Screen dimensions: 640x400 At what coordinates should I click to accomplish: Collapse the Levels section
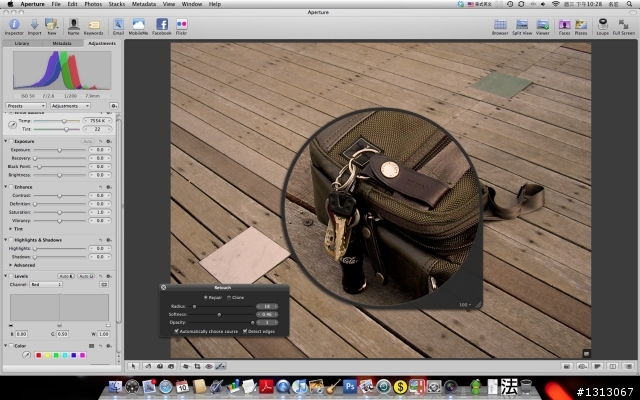click(x=6, y=276)
